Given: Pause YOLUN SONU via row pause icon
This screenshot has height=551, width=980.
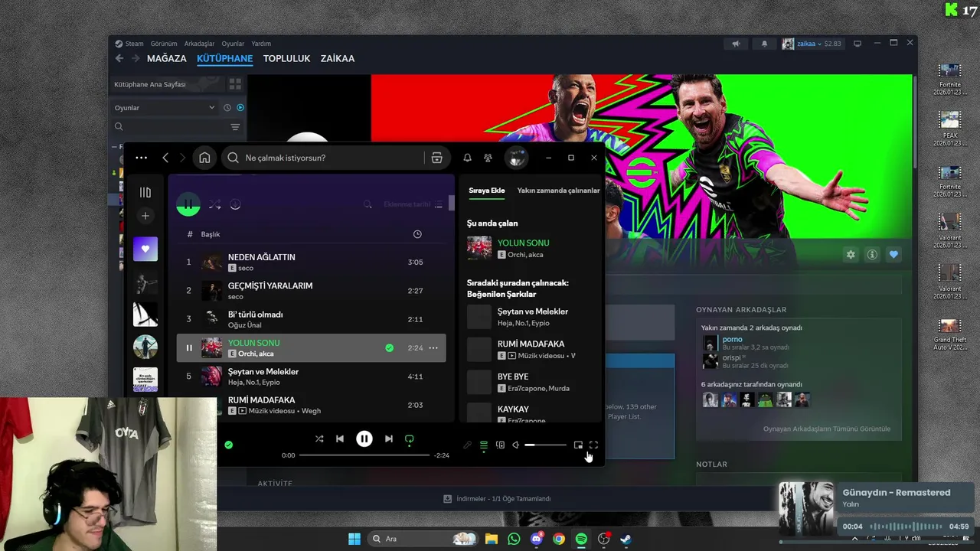Looking at the screenshot, I should click(189, 348).
